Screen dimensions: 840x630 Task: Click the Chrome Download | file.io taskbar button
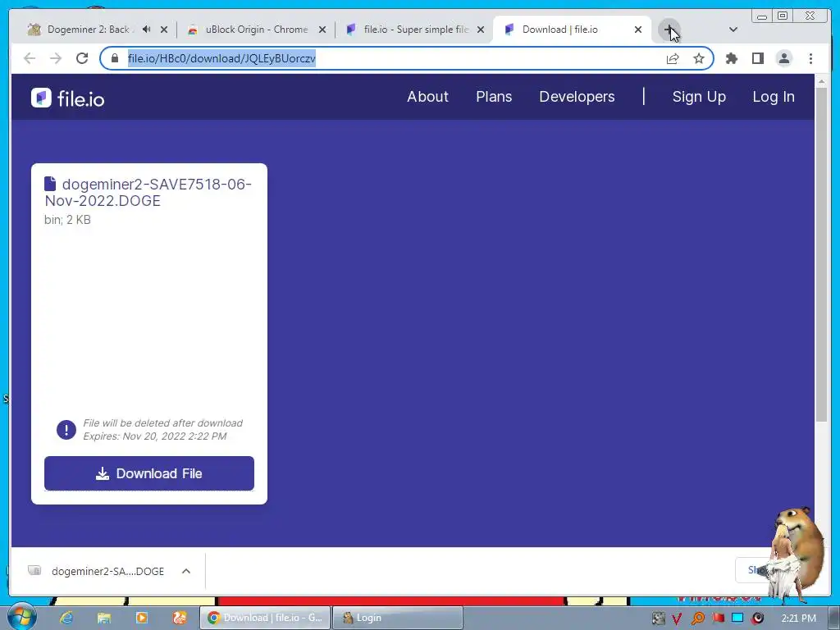(265, 618)
